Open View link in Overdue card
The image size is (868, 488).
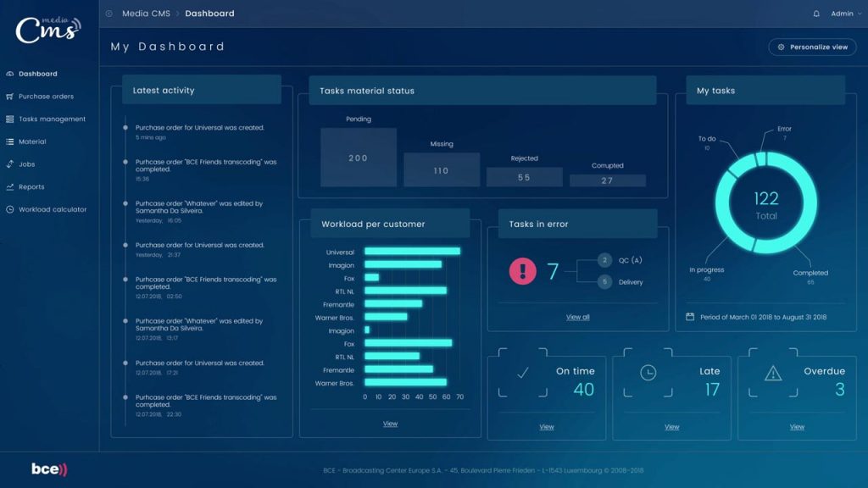click(797, 427)
